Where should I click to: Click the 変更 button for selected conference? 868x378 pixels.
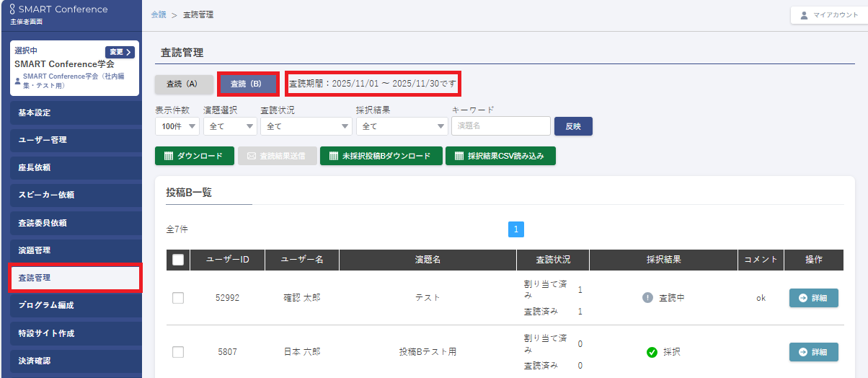(120, 52)
